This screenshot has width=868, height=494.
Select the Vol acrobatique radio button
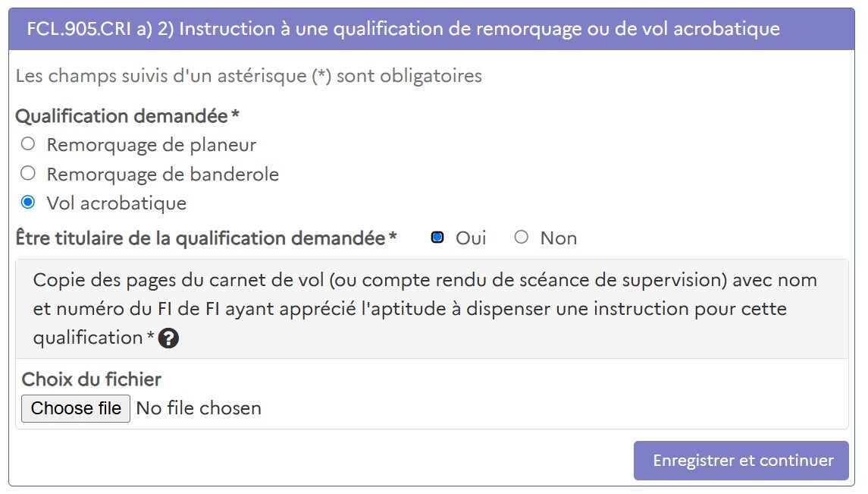tap(28, 203)
